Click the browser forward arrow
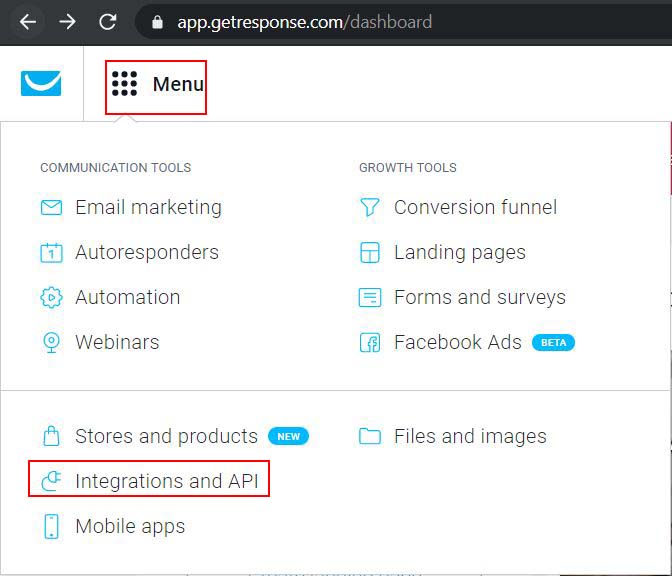This screenshot has height=576, width=672. (67, 21)
